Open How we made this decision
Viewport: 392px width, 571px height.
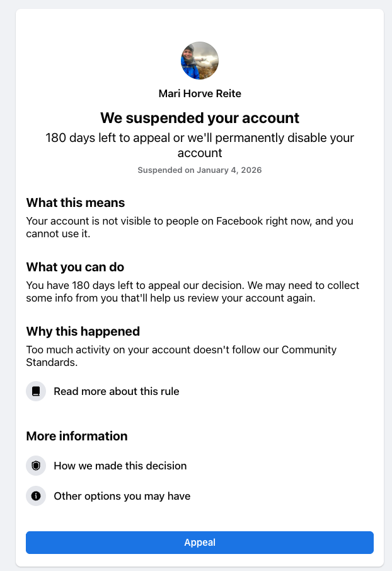120,466
